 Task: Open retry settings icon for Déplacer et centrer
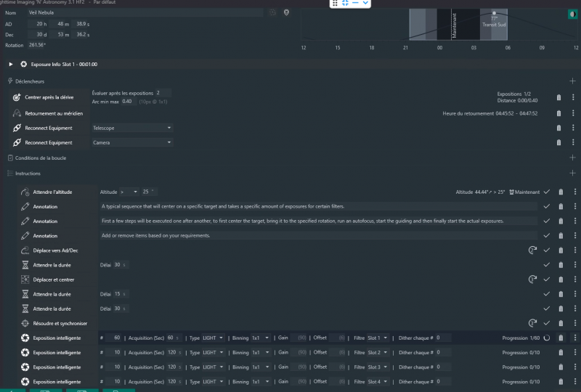coord(532,279)
